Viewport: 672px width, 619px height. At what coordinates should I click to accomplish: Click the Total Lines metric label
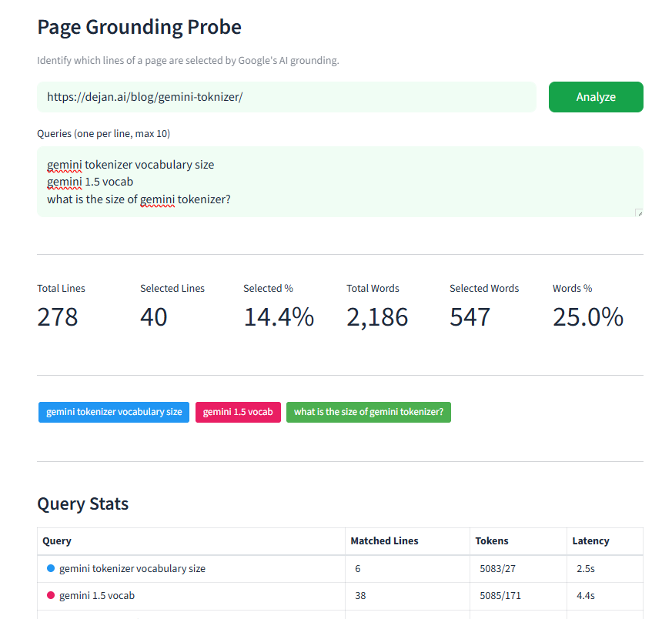tap(62, 289)
